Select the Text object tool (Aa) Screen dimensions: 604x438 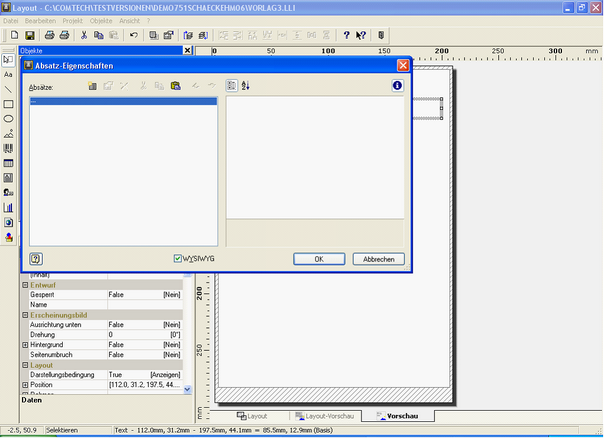(8, 74)
